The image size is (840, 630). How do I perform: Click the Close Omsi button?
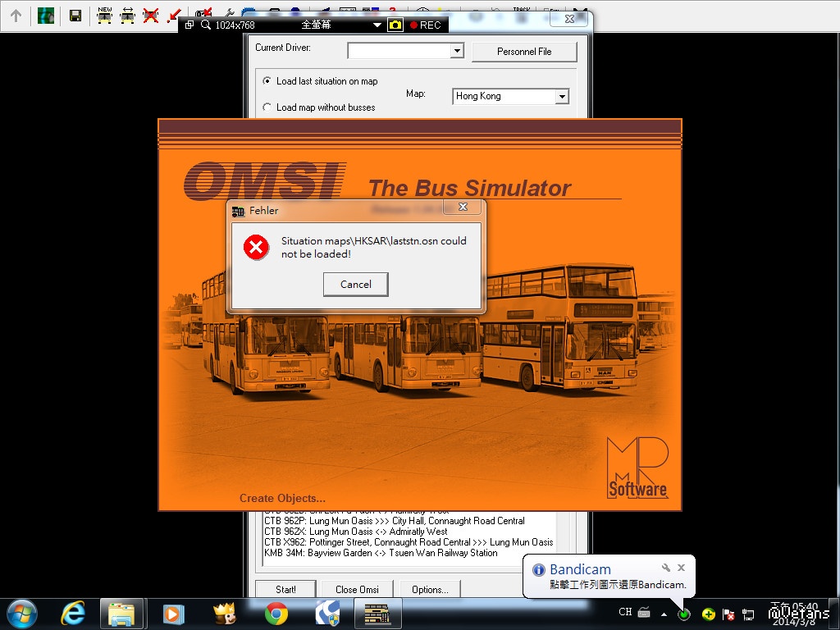[x=358, y=589]
